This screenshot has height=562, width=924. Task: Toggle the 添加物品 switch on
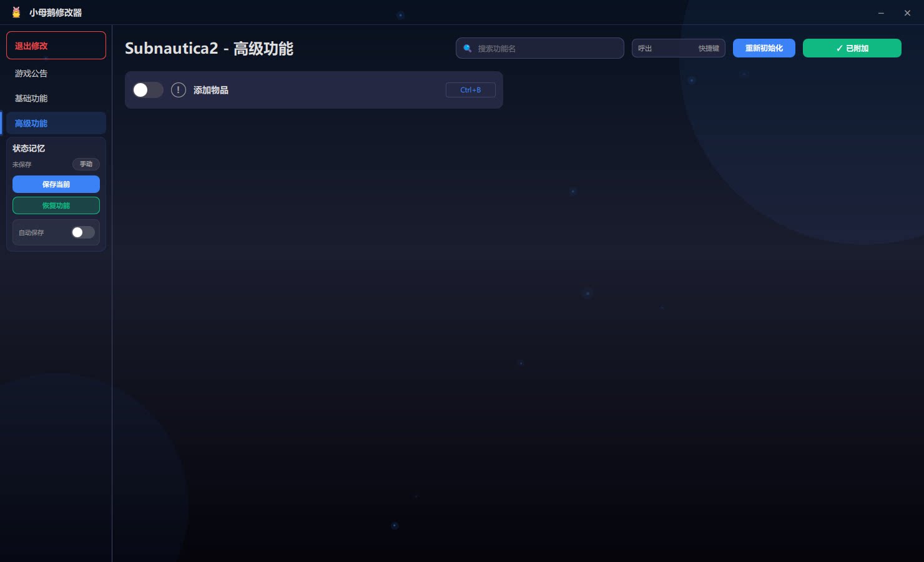[148, 90]
